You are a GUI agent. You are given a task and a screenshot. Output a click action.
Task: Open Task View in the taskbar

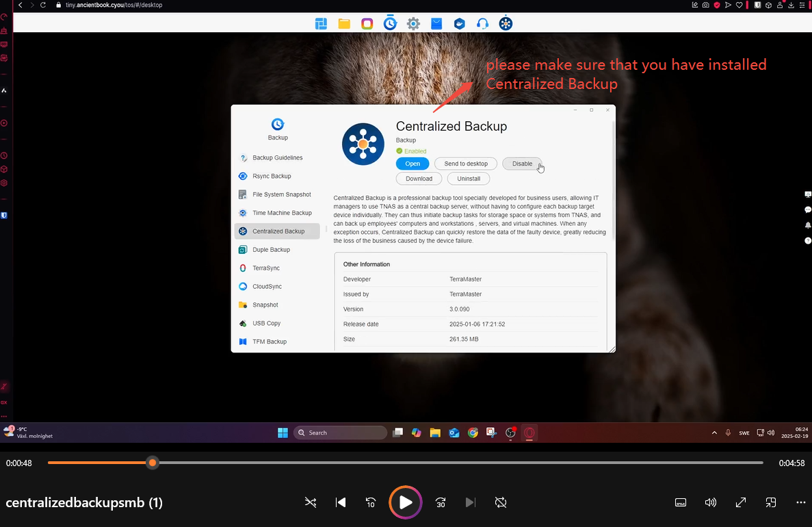pyautogui.click(x=397, y=433)
